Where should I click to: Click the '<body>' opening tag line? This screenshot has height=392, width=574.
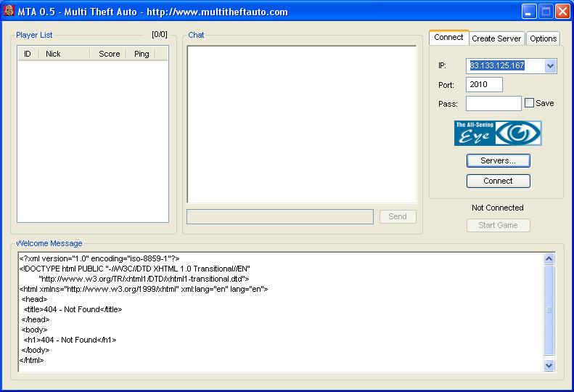pos(34,330)
